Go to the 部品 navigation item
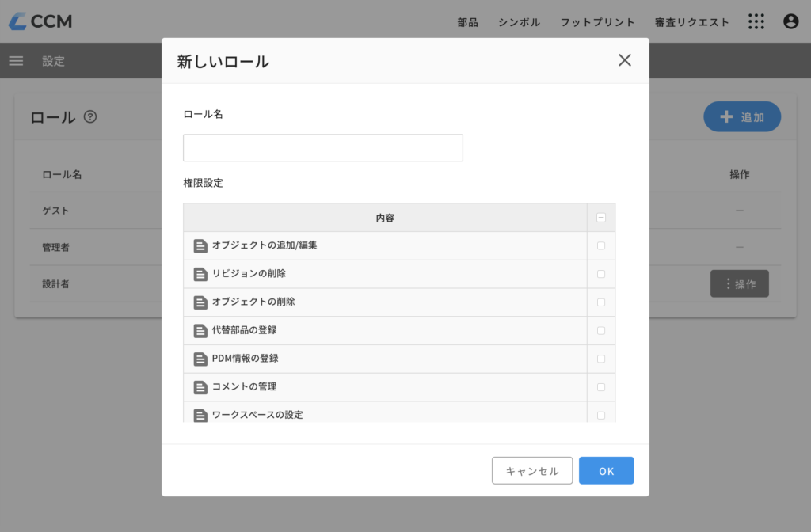 pos(467,22)
